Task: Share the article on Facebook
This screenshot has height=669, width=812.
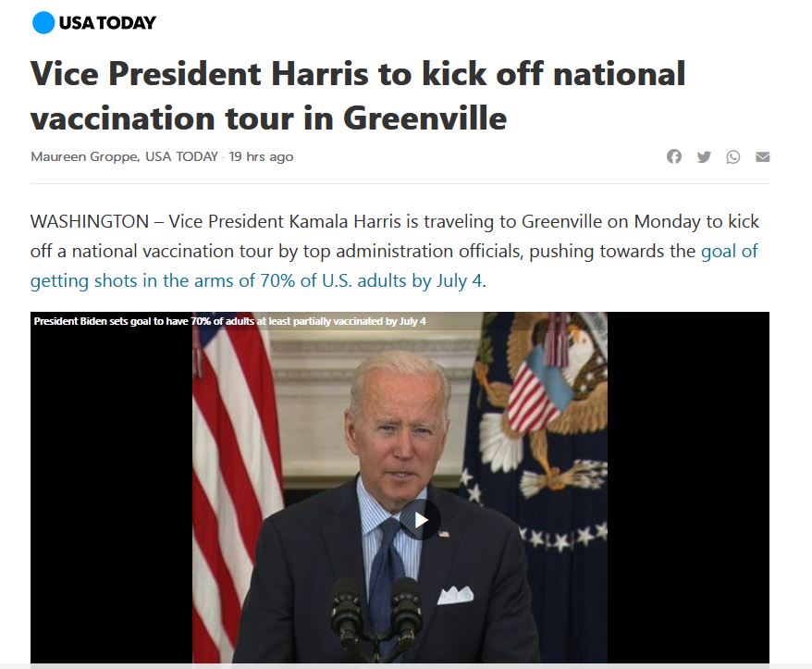Action: (673, 156)
